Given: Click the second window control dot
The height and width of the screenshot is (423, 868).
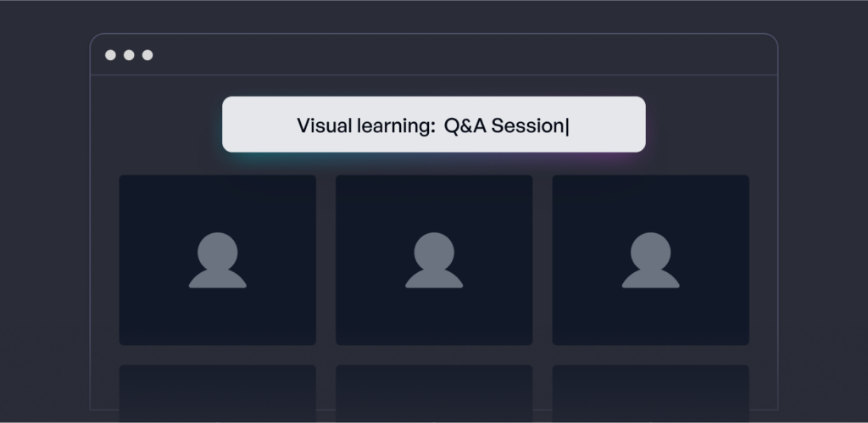Looking at the screenshot, I should click(x=129, y=55).
